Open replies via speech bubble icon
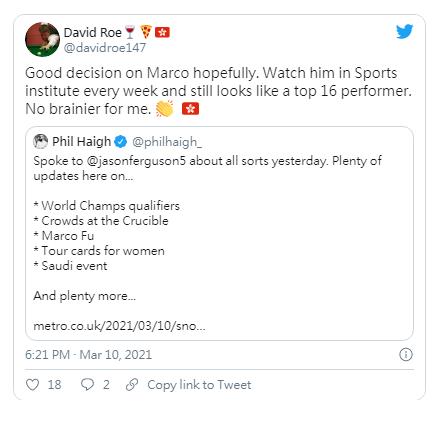Viewport: 439px width, 421px height. coord(87,385)
